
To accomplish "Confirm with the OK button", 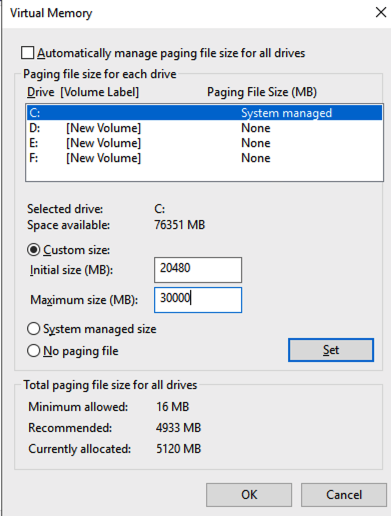I will point(249,495).
